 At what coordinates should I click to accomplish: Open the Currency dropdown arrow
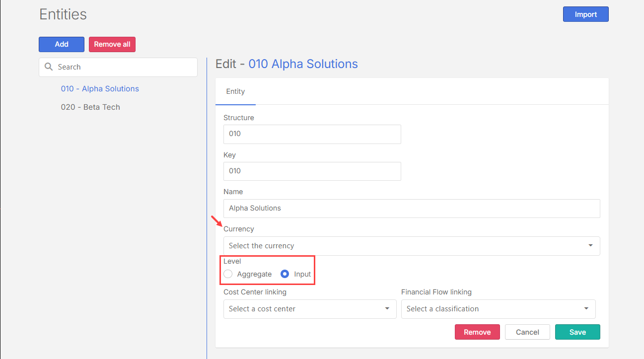[590, 246]
